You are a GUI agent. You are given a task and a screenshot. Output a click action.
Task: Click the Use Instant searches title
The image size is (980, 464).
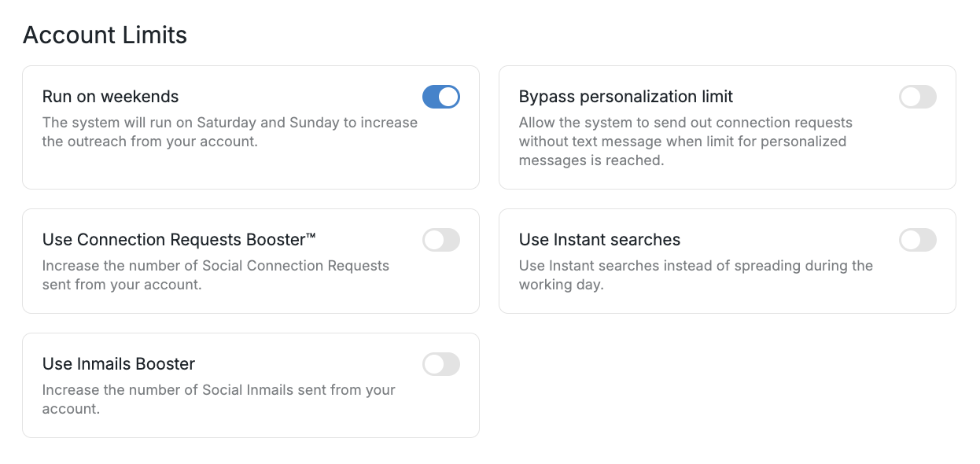coord(599,240)
